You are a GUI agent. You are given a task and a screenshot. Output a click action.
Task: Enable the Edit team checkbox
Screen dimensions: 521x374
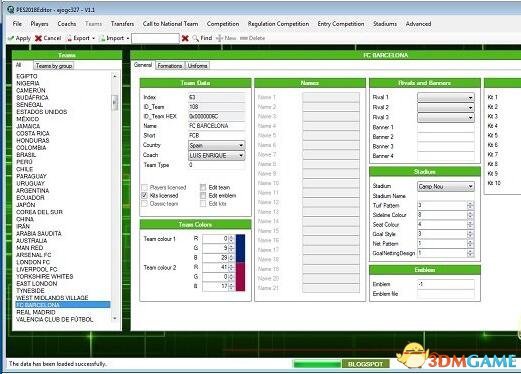(203, 187)
